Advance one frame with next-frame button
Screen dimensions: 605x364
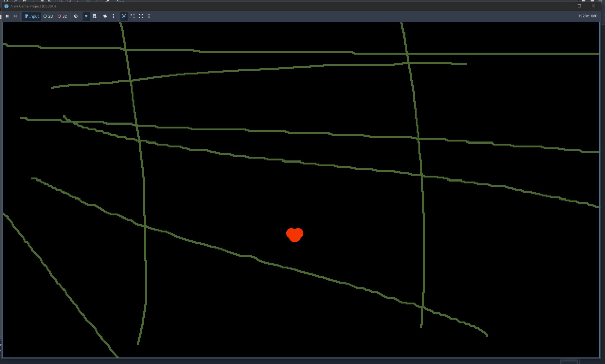[15, 16]
